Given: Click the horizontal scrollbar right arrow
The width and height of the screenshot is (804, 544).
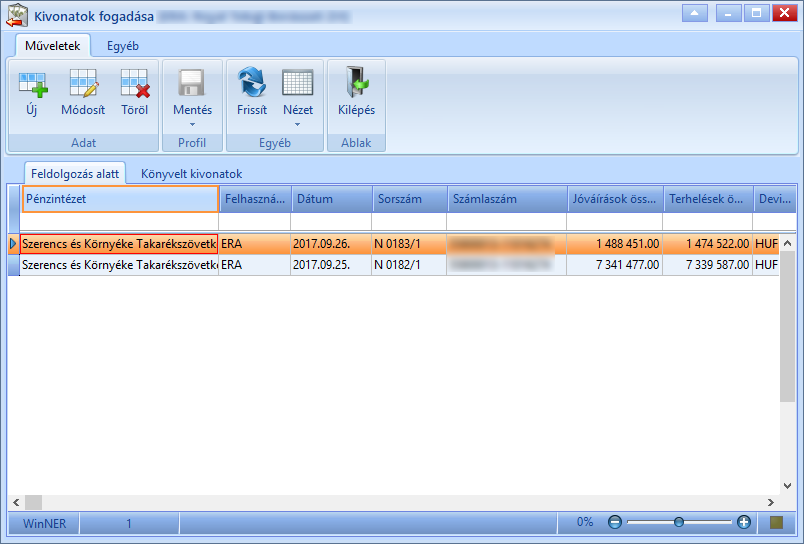Looking at the screenshot, I should tap(771, 502).
